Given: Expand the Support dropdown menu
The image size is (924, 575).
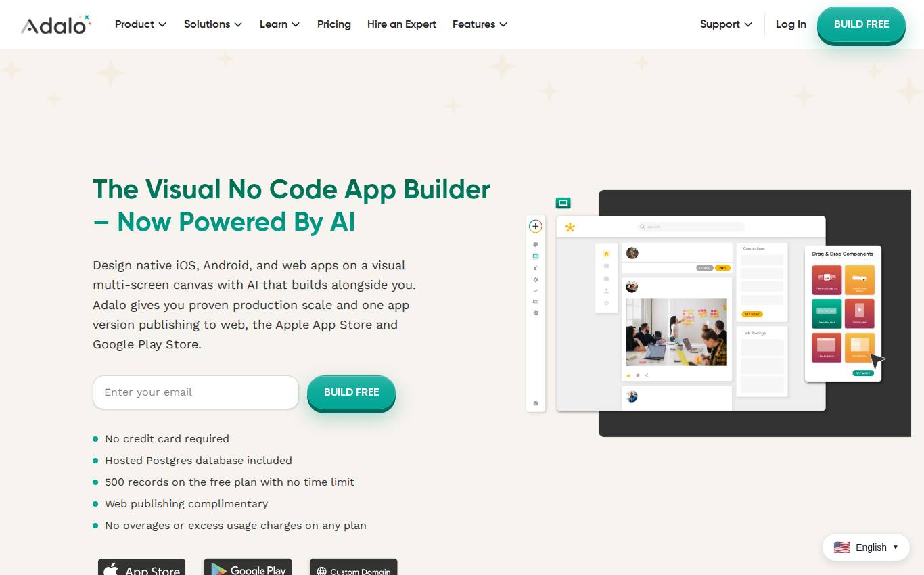Looking at the screenshot, I should [x=726, y=24].
